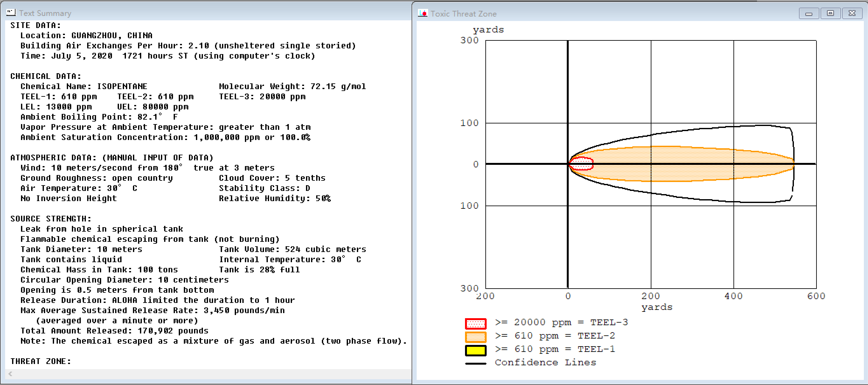868x385 pixels.
Task: Click the yellow TEEL-1 legend swatch
Action: pyautogui.click(x=476, y=350)
